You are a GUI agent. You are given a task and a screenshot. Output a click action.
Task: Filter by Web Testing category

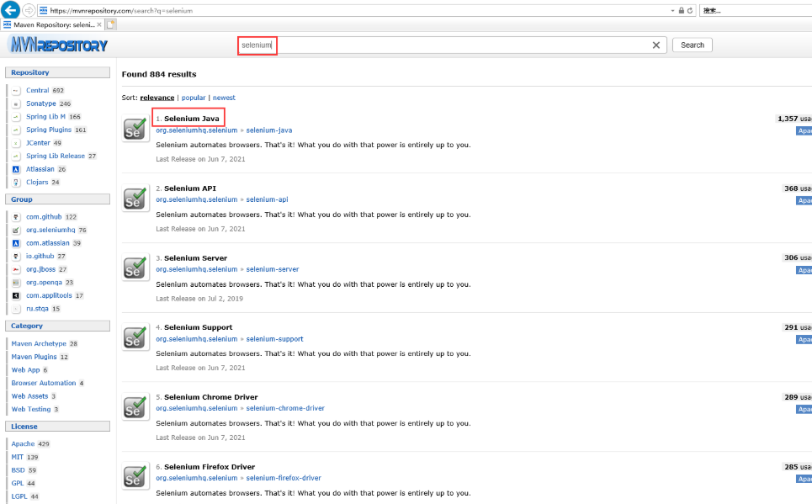(x=31, y=409)
